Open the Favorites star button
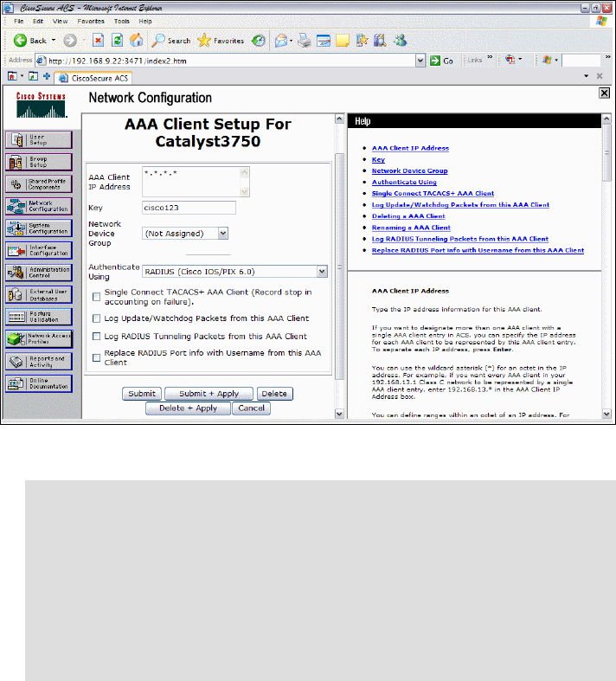The width and height of the screenshot is (616, 681). (x=221, y=41)
